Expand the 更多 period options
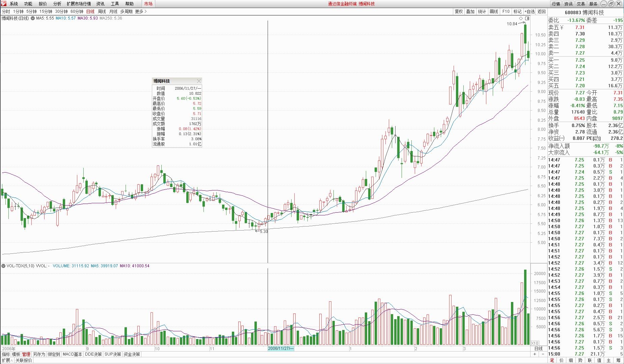Viewport: 624px width, 364px height. (x=141, y=11)
